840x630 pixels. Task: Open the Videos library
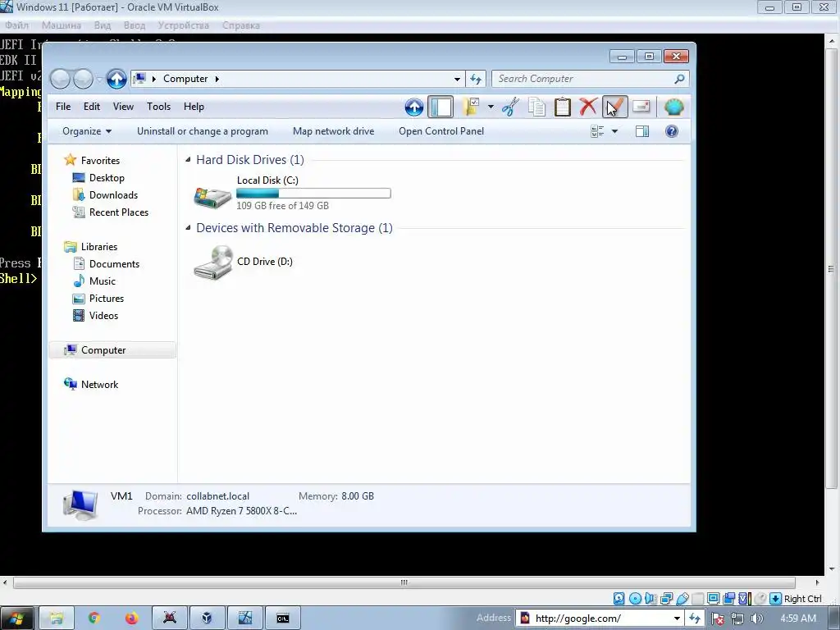point(103,316)
